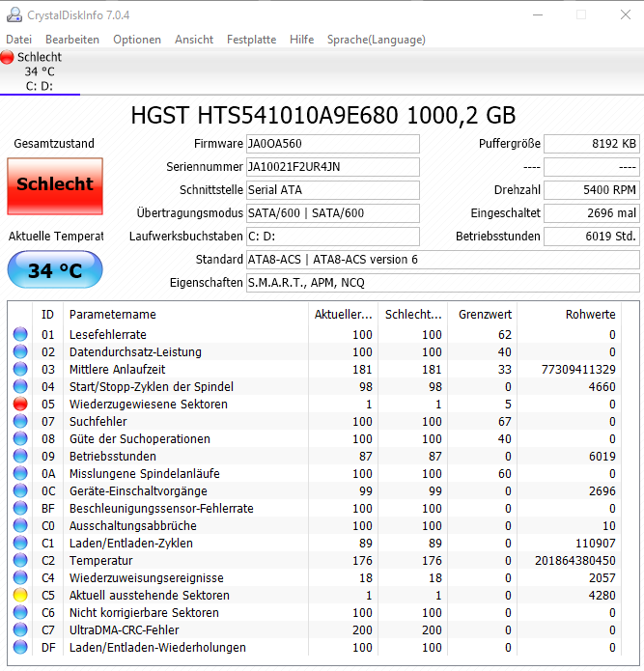Click status icon for Nicht korrigierbare Sektoren

click(x=20, y=612)
